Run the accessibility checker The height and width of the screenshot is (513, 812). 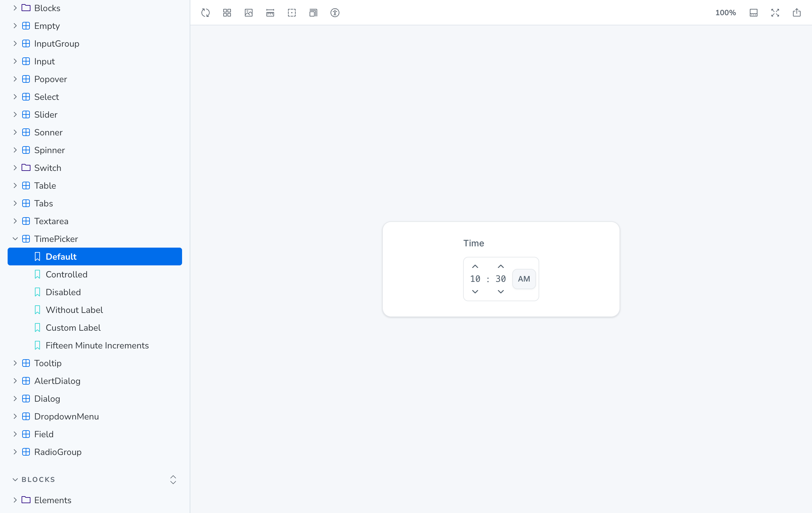pyautogui.click(x=335, y=12)
